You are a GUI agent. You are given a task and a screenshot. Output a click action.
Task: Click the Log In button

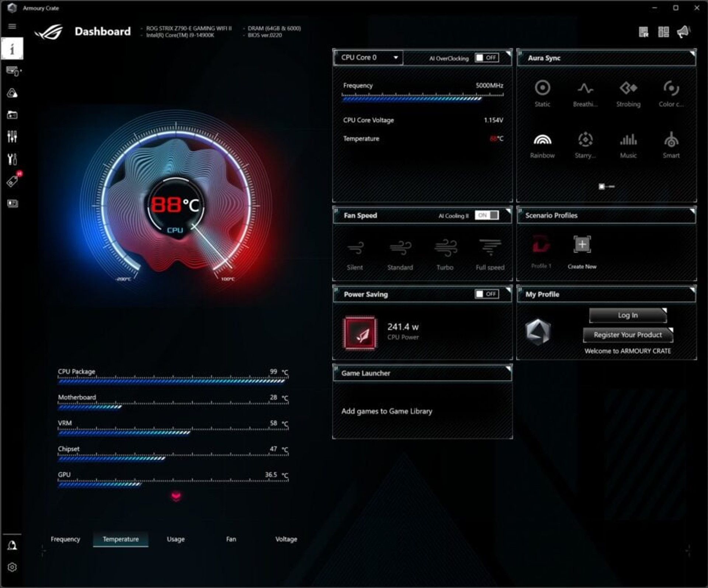tap(628, 315)
